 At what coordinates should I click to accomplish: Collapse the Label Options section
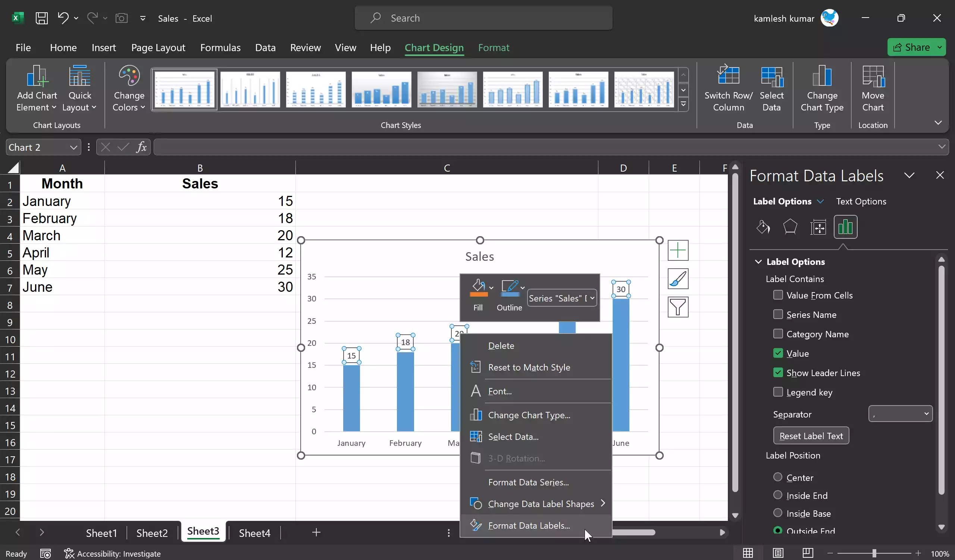point(758,262)
